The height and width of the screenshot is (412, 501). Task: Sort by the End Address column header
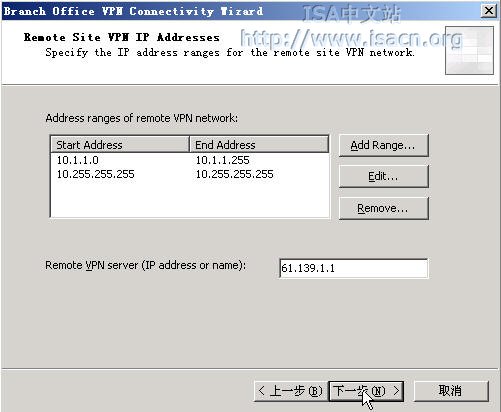tap(259, 145)
